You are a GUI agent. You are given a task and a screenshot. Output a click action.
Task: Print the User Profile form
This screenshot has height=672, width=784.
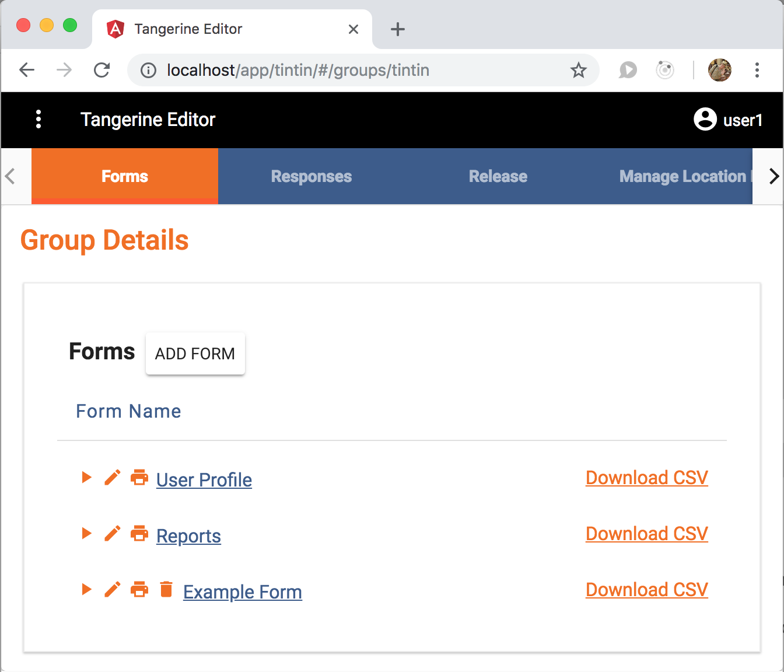pos(139,477)
